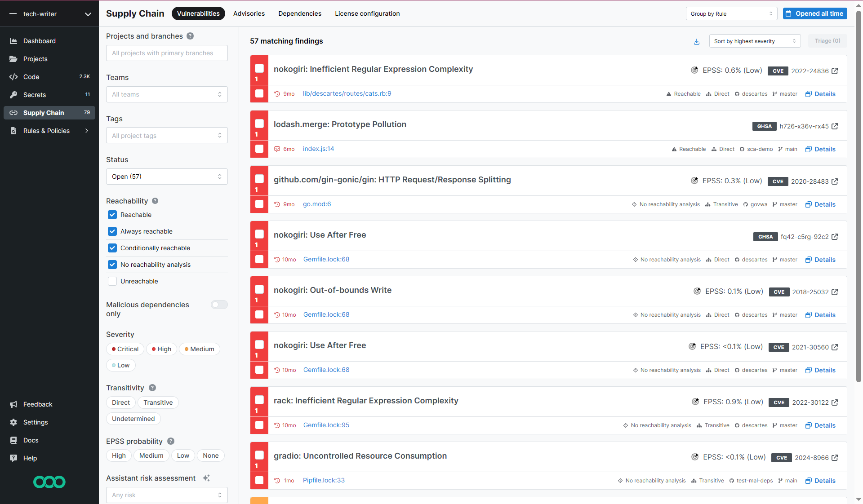The height and width of the screenshot is (504, 863).
Task: Click the Dashboard chart icon
Action: click(x=13, y=41)
